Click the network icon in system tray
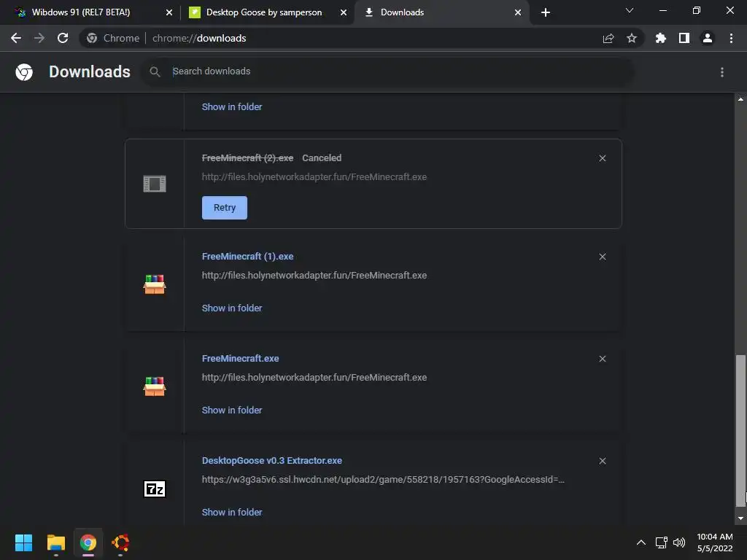The width and height of the screenshot is (747, 560). point(661,542)
